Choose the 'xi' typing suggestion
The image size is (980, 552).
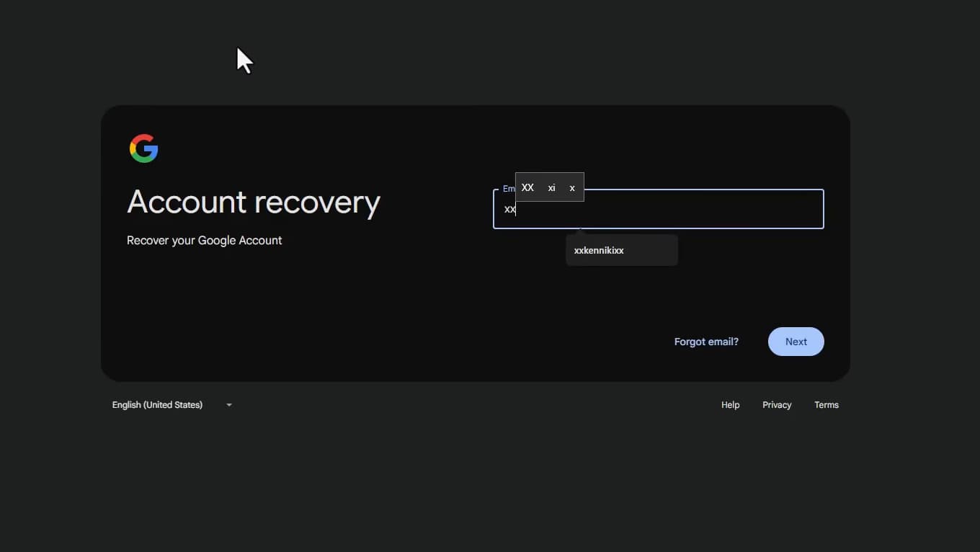pyautogui.click(x=551, y=187)
